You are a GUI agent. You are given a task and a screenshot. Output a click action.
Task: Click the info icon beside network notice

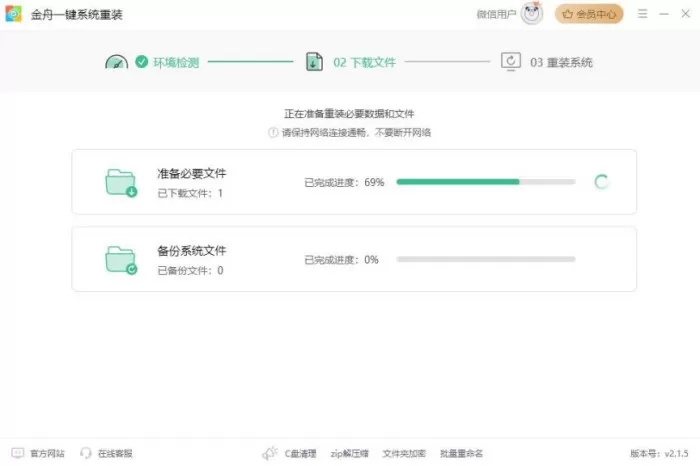[273, 133]
